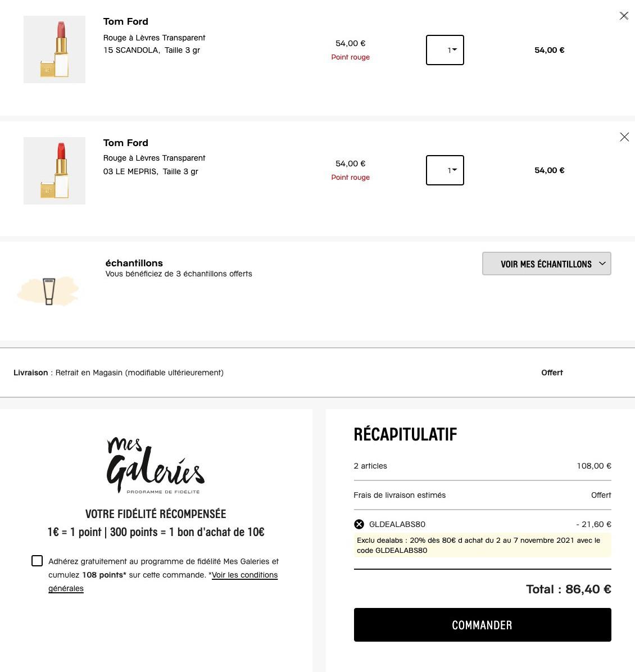This screenshot has width=635, height=672.
Task: Open the 03 LE MEPRIS lipstick thumbnail
Action: click(x=55, y=171)
